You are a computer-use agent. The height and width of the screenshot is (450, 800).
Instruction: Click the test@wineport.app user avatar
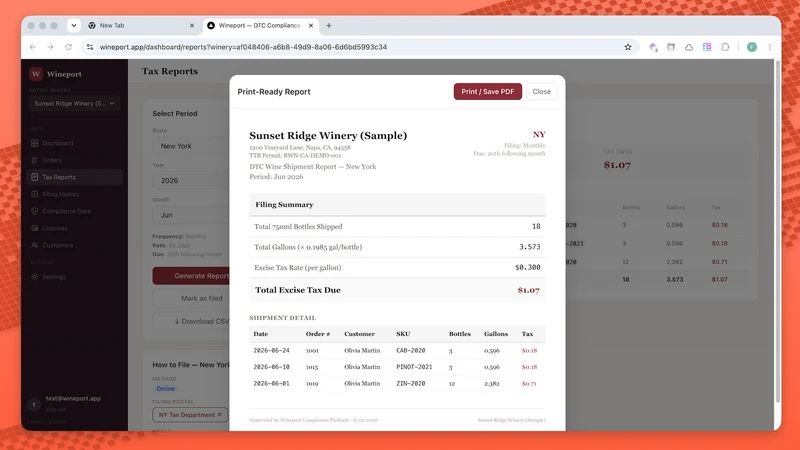coord(34,404)
